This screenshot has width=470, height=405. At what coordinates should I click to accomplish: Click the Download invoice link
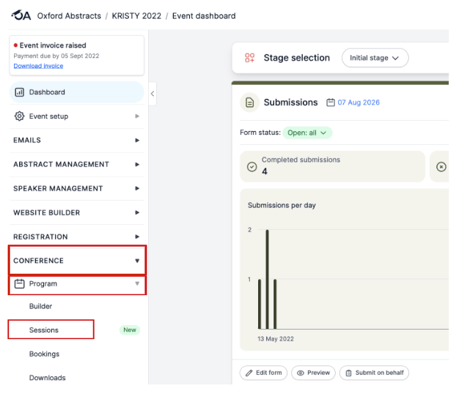[x=38, y=66]
